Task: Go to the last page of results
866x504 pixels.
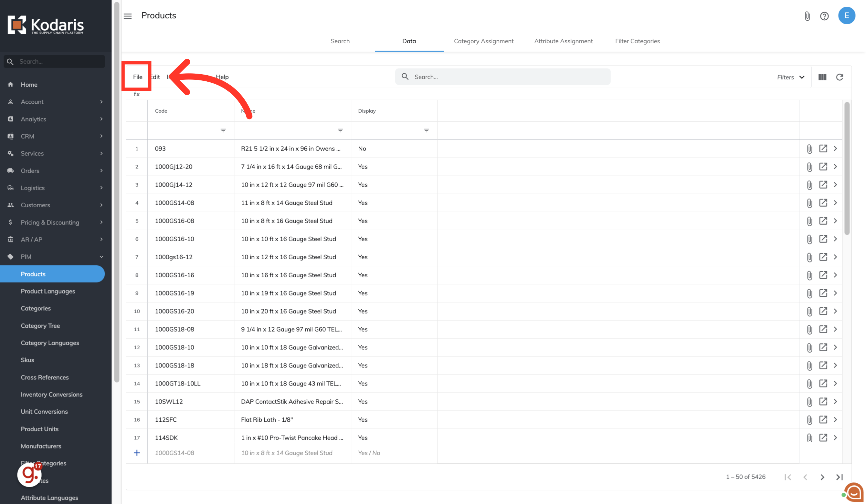Action: click(839, 477)
